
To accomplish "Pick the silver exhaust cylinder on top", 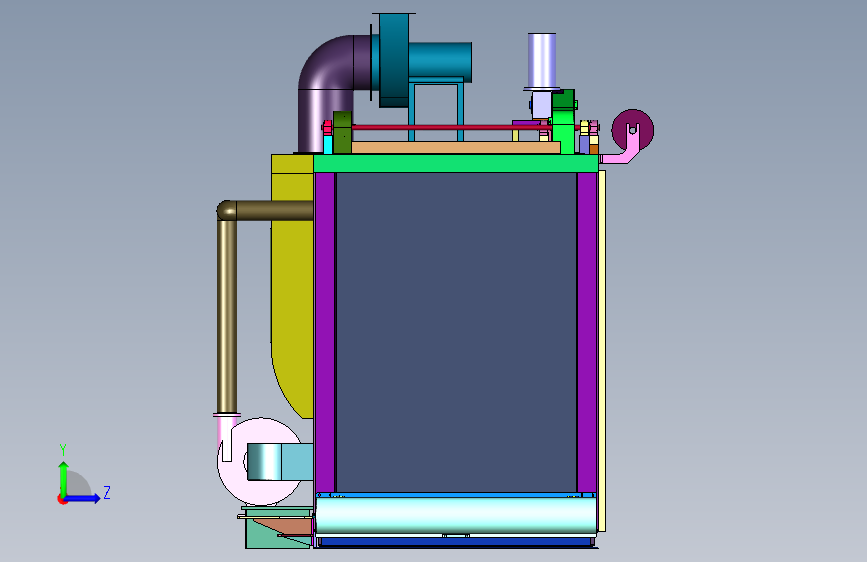I will [542, 61].
